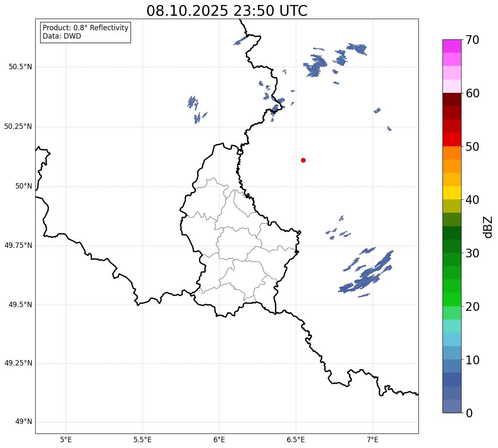Viewport: 498px width, 448px height.
Task: Click "Product: 0.8° Reflectivity" text
Action: (86, 28)
